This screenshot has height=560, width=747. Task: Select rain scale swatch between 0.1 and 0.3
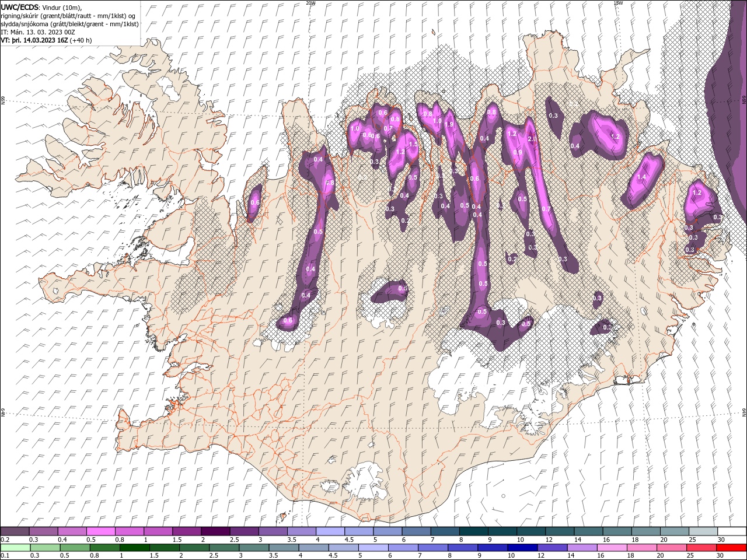(15, 547)
